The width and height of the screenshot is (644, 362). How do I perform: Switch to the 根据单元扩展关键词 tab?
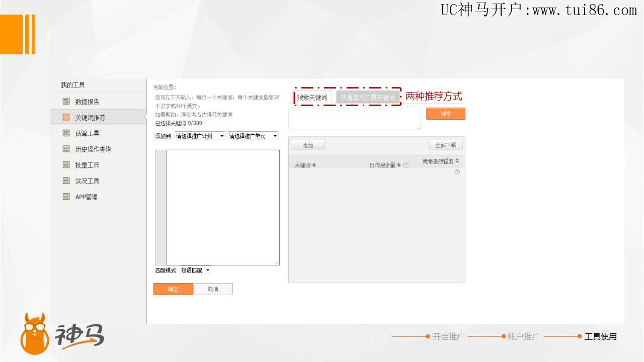tap(368, 98)
